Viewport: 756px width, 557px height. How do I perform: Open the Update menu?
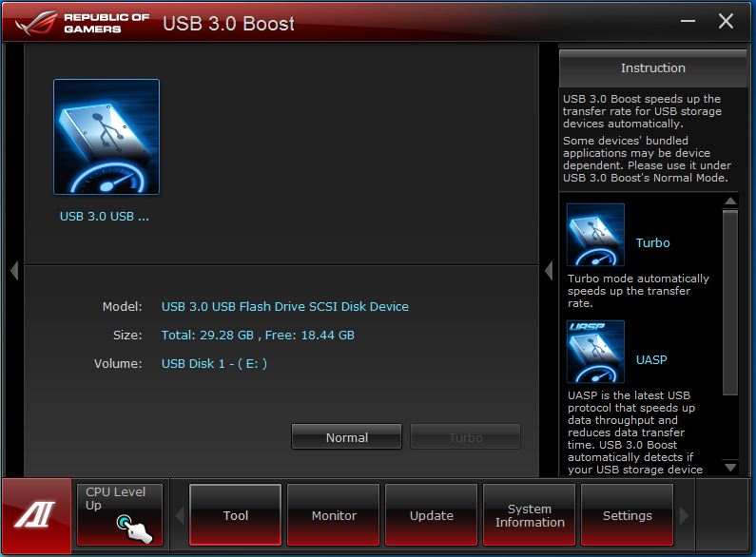[x=432, y=515]
